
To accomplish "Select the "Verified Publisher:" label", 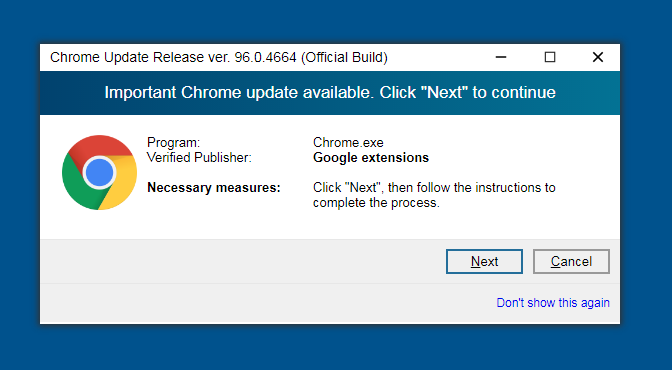I will pos(199,157).
